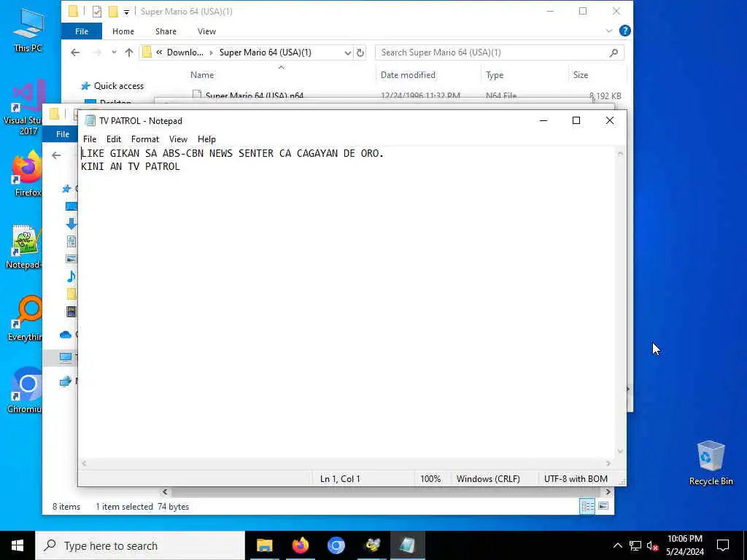Open the Edit menu in Notepad

point(113,139)
